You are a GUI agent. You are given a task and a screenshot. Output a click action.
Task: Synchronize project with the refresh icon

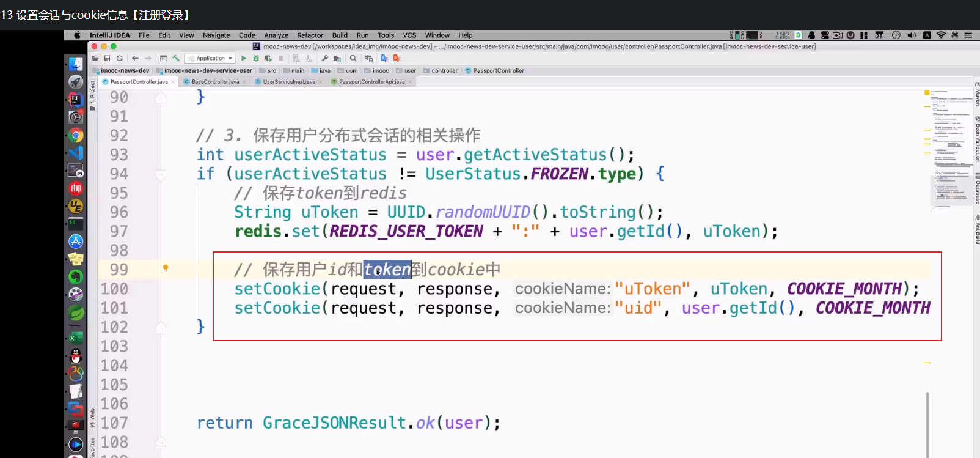pos(120,58)
